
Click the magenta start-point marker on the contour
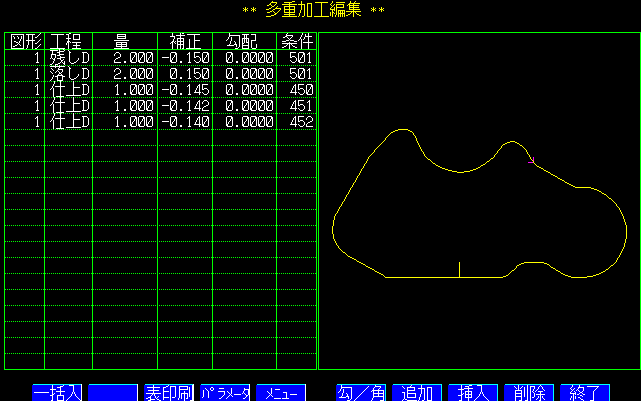[x=531, y=160]
